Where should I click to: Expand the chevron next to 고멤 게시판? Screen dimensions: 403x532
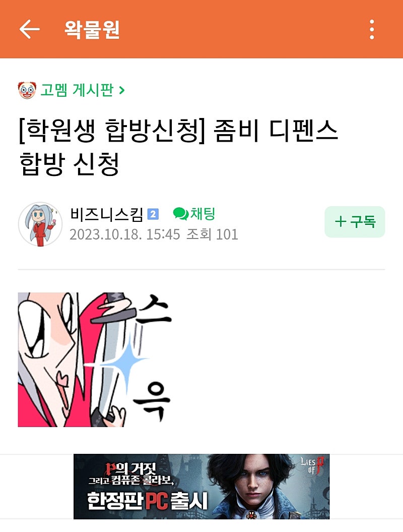coord(122,90)
